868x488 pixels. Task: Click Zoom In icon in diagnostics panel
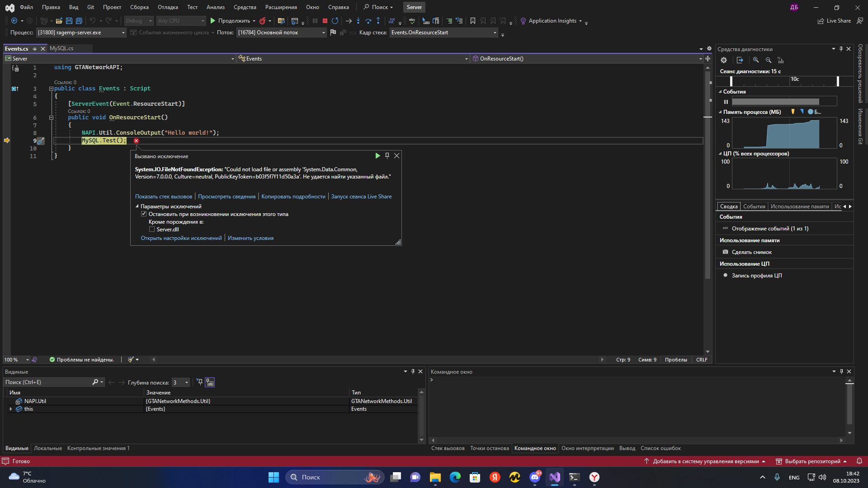click(756, 60)
